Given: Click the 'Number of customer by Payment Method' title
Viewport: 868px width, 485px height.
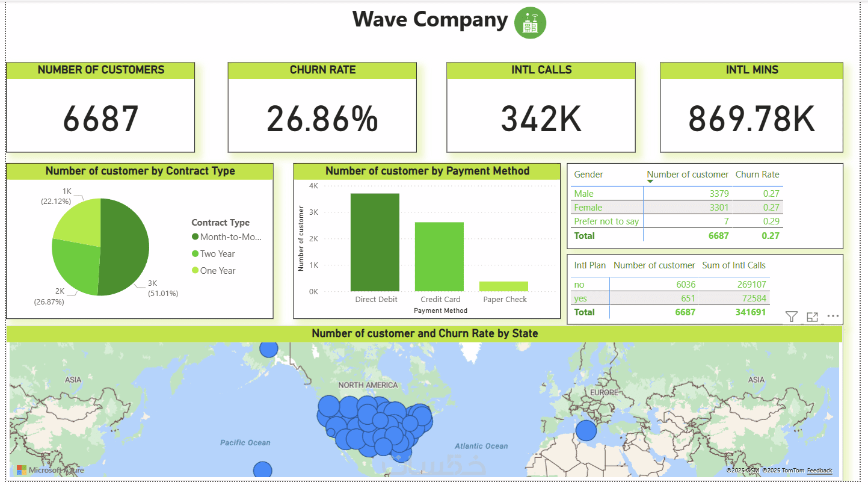Looking at the screenshot, I should [x=427, y=171].
